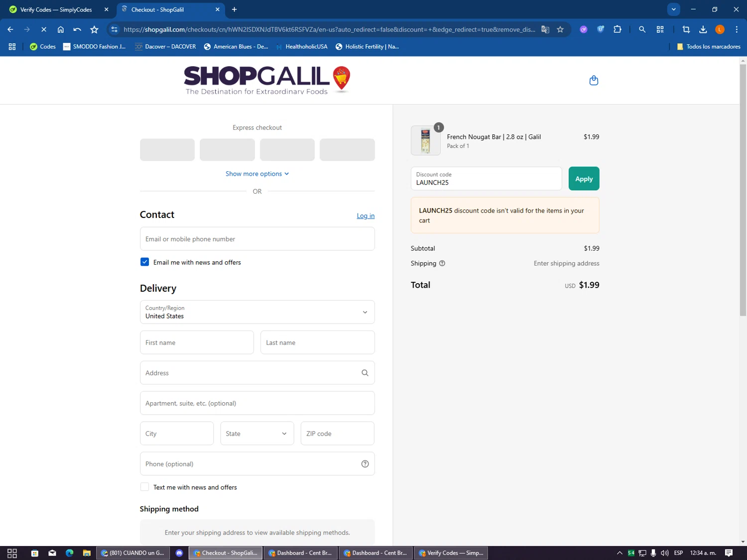The image size is (747, 560).
Task: Click the Shipping info question mark icon
Action: tap(442, 263)
